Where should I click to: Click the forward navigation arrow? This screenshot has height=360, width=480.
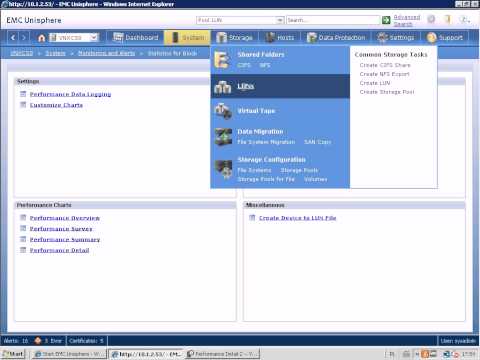[x=24, y=38]
